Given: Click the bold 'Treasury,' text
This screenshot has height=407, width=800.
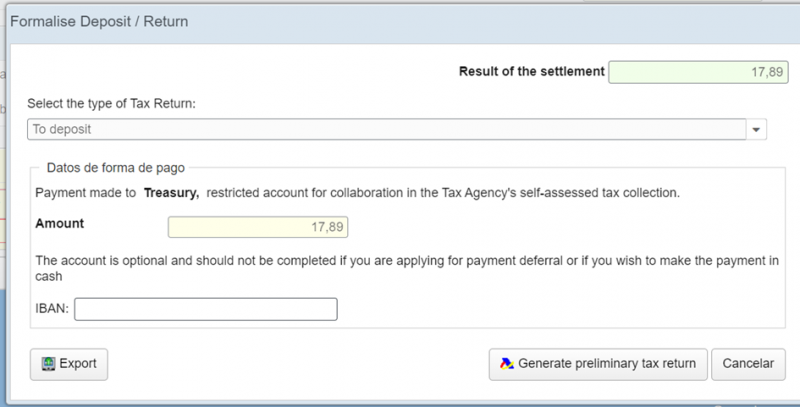Looking at the screenshot, I should click(172, 191).
